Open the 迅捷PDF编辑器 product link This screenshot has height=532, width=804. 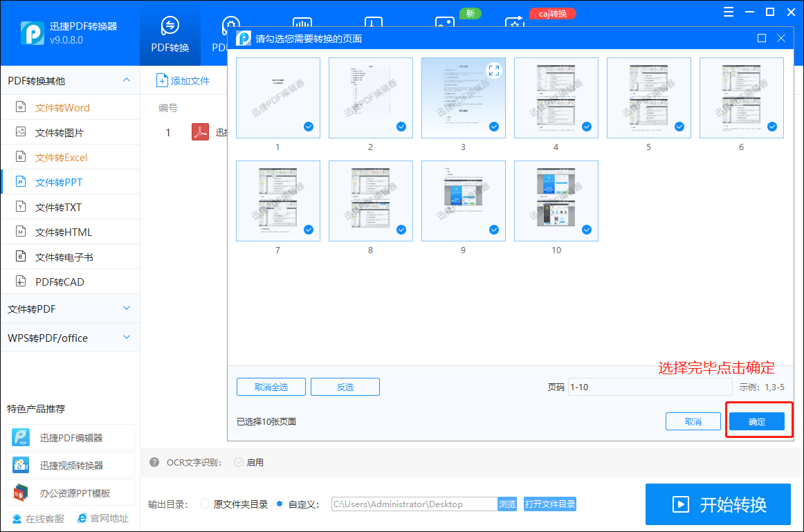[x=71, y=438]
